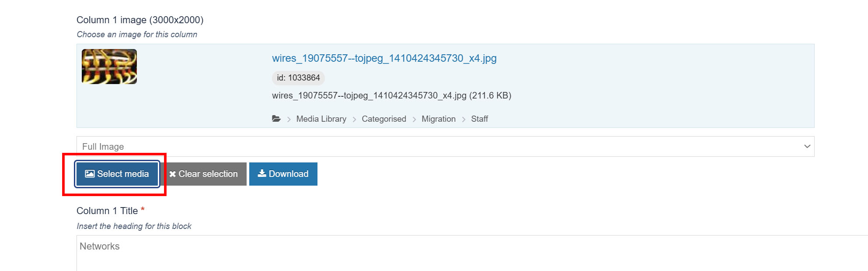Go to Media Library in breadcrumb

321,119
